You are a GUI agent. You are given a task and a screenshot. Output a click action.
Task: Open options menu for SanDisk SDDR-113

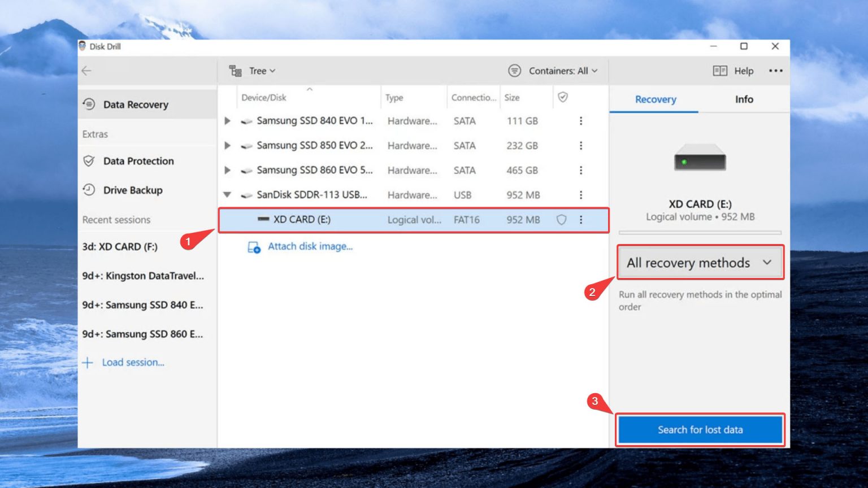tap(580, 195)
